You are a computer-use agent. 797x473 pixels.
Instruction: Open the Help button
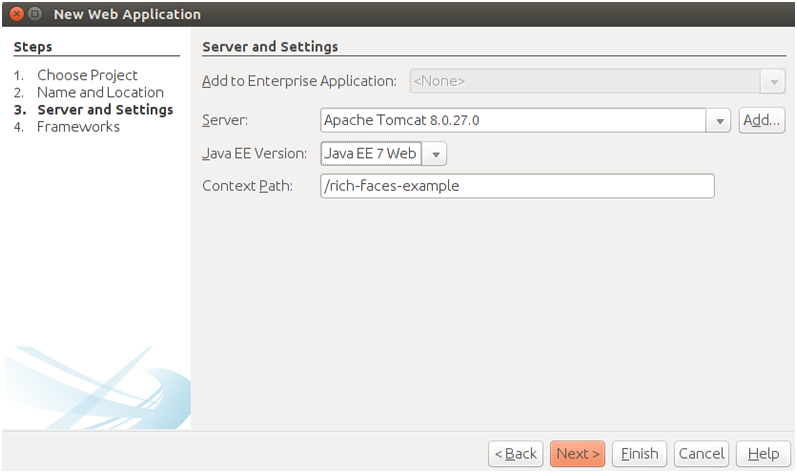[763, 453]
